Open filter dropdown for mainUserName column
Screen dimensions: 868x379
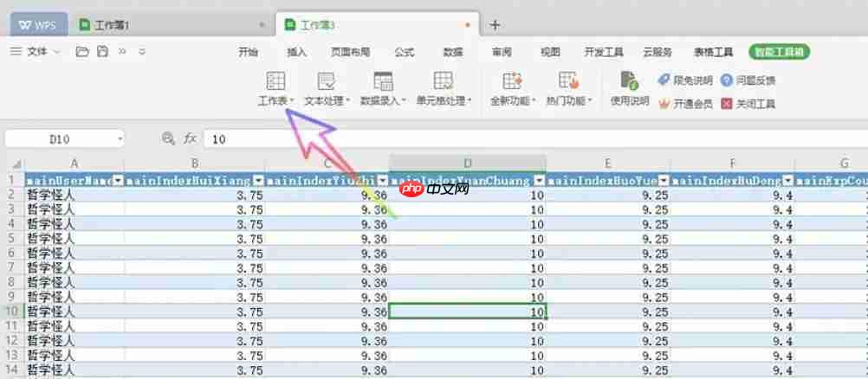tap(119, 180)
